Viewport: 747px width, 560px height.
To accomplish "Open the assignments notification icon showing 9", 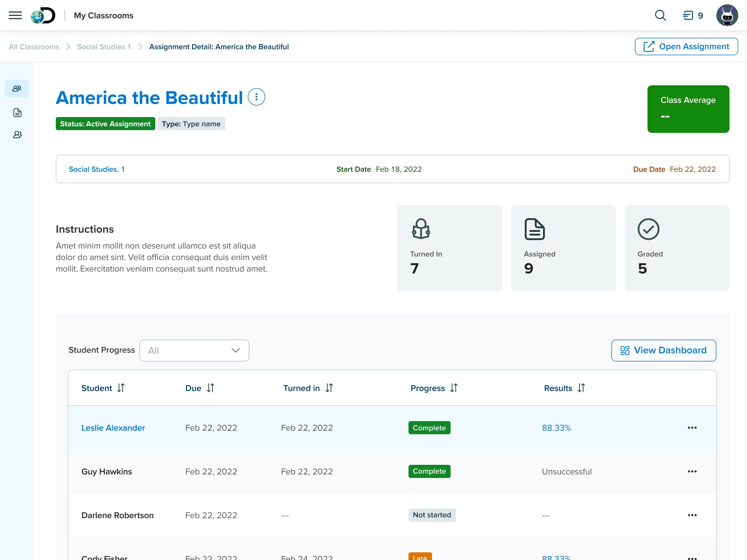I will click(x=693, y=16).
